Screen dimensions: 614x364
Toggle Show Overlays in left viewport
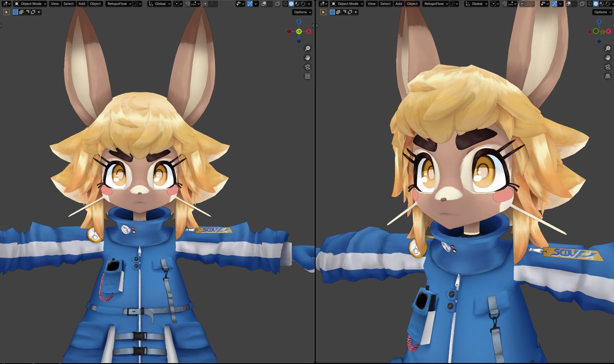pos(264,4)
